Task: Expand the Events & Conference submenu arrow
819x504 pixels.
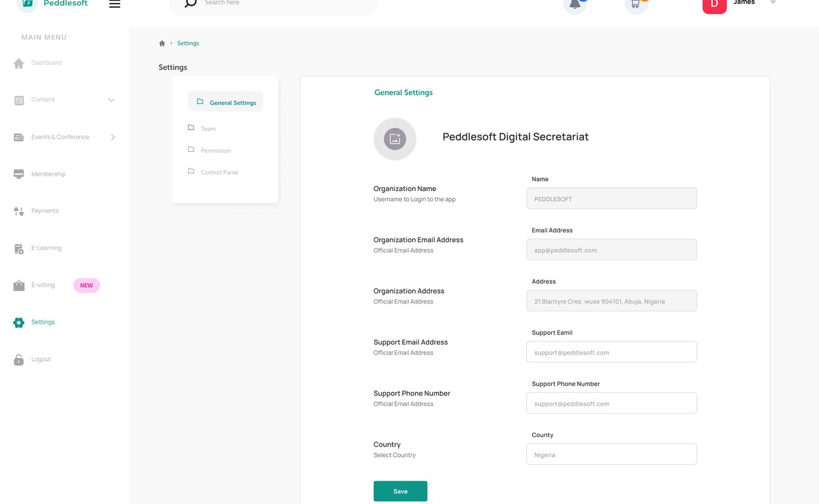Action: pyautogui.click(x=113, y=137)
